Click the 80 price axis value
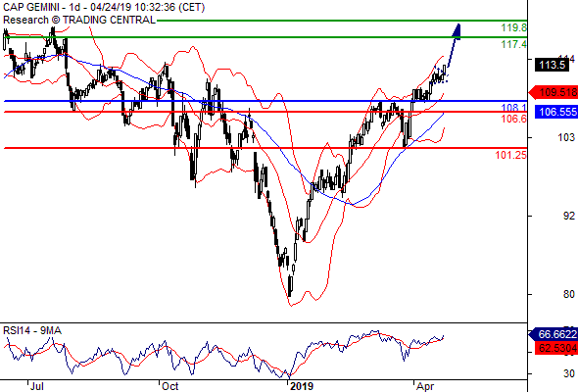This screenshot has height=392, width=578. point(569,294)
